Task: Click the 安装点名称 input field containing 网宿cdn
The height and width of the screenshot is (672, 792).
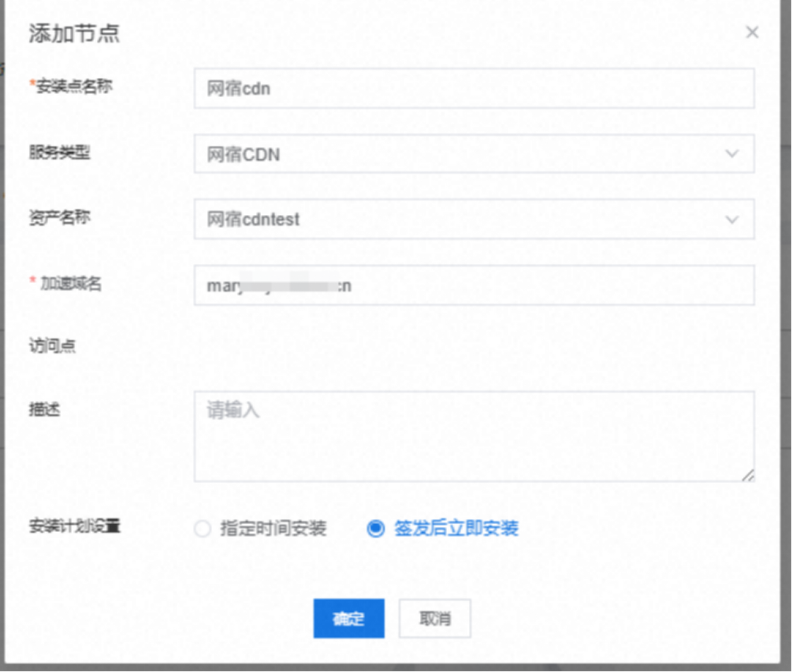Action: [x=474, y=88]
